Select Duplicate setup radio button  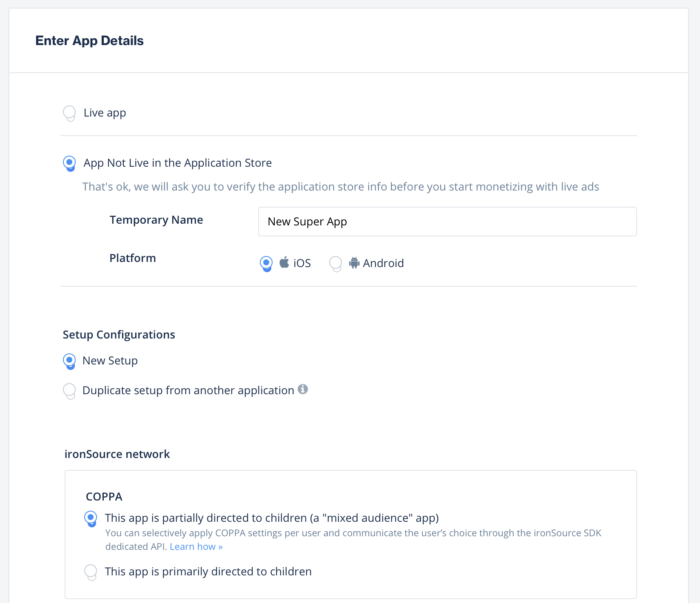pyautogui.click(x=69, y=390)
